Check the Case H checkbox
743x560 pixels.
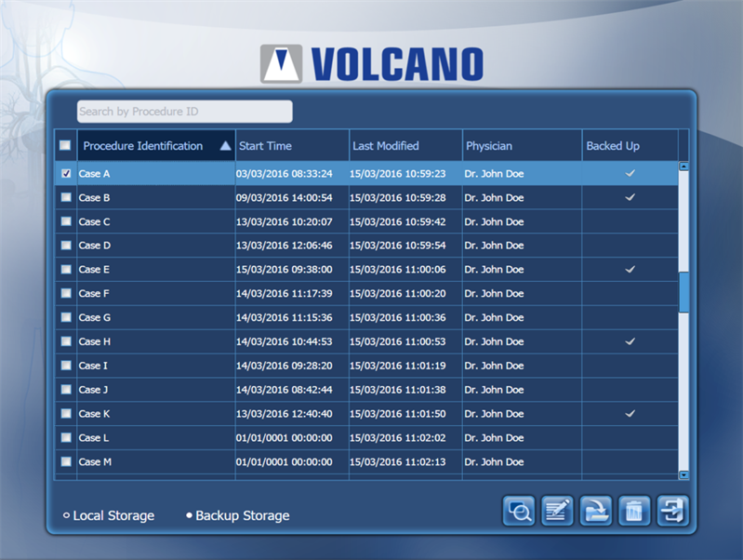(x=66, y=341)
